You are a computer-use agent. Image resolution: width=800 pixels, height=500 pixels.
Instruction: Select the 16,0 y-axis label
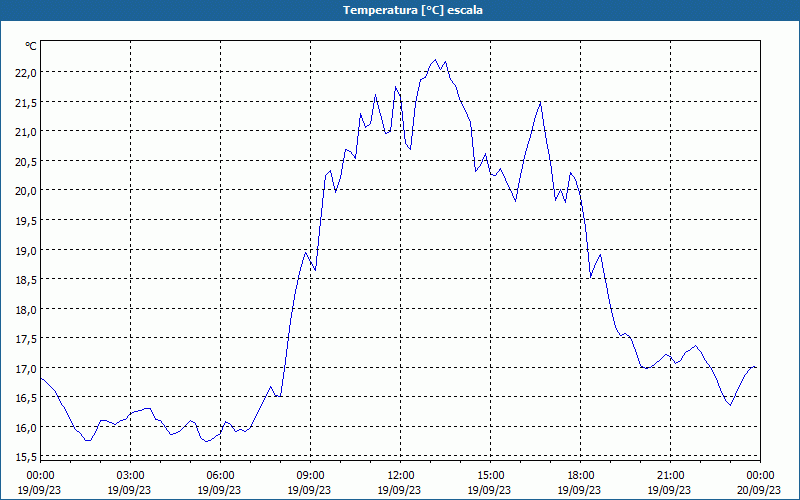pos(26,428)
